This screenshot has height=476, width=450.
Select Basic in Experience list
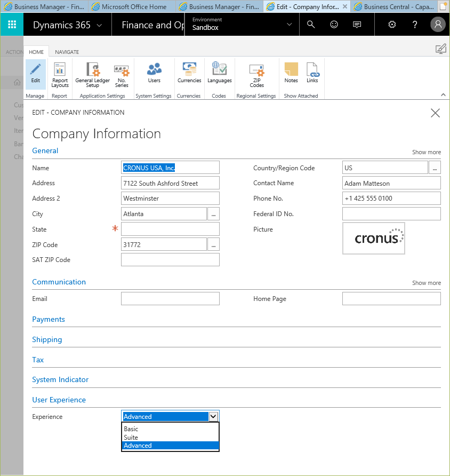click(x=170, y=429)
